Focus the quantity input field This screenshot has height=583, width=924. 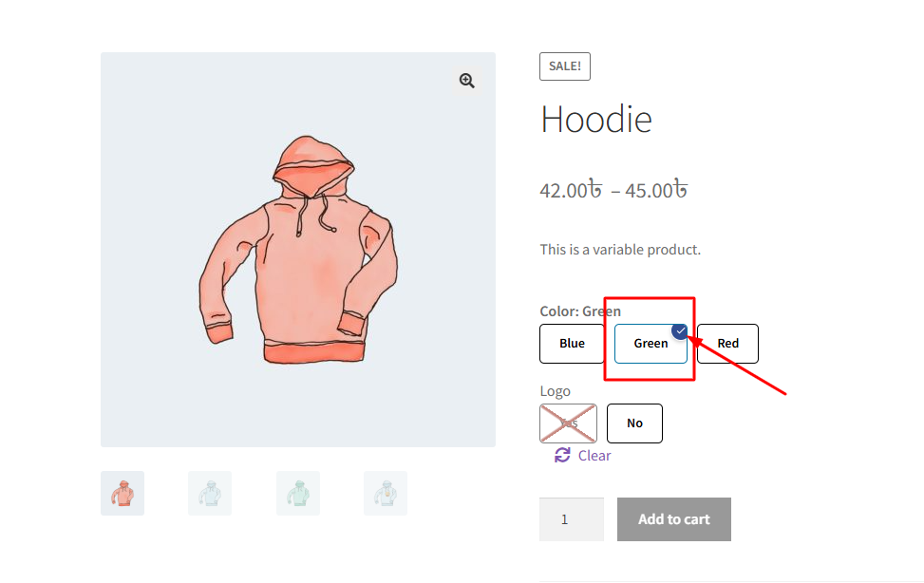click(572, 519)
